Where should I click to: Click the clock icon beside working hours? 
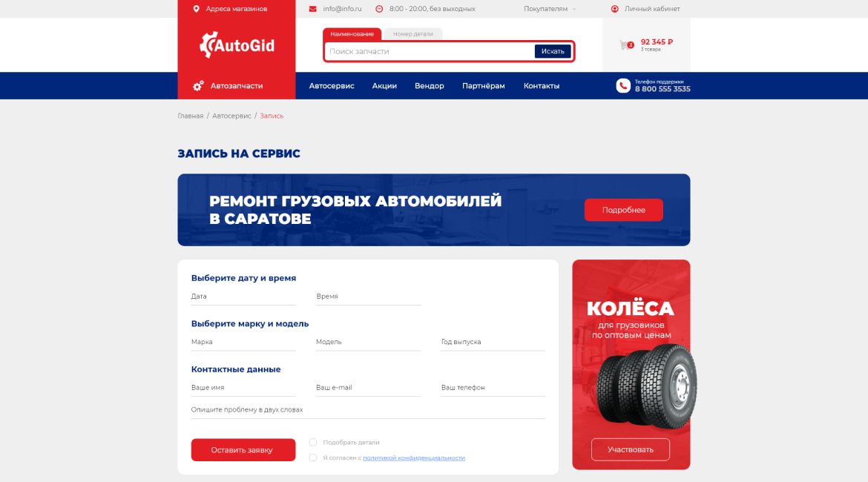pyautogui.click(x=379, y=9)
